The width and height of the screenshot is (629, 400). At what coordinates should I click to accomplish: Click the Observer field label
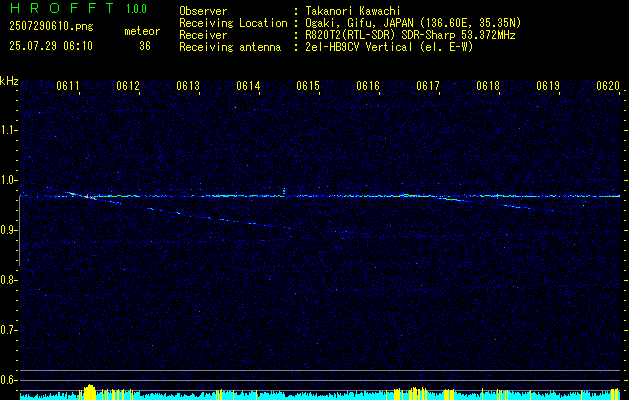[203, 11]
